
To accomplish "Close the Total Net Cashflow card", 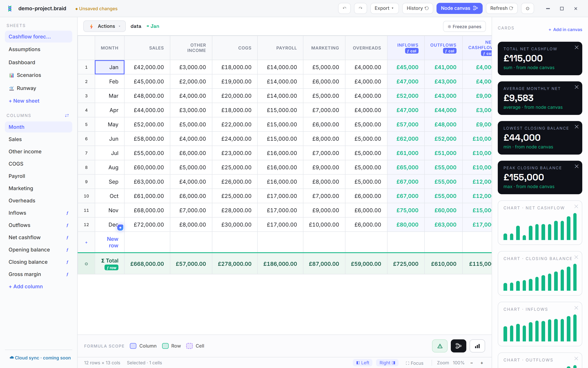I will click(x=577, y=47).
